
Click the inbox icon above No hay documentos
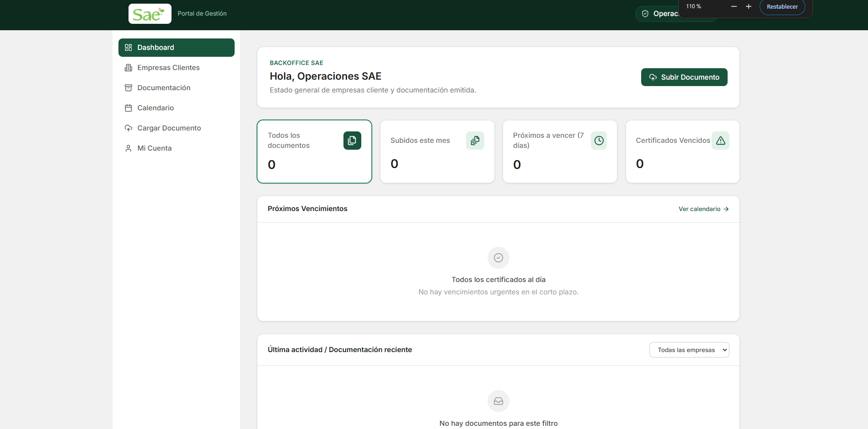498,401
